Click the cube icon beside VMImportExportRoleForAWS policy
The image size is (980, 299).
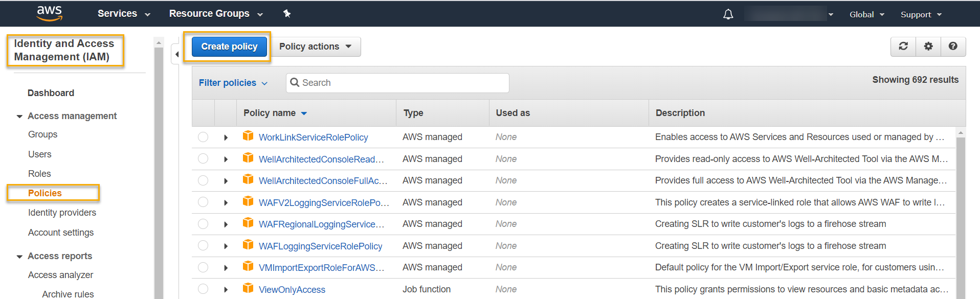[x=248, y=266]
